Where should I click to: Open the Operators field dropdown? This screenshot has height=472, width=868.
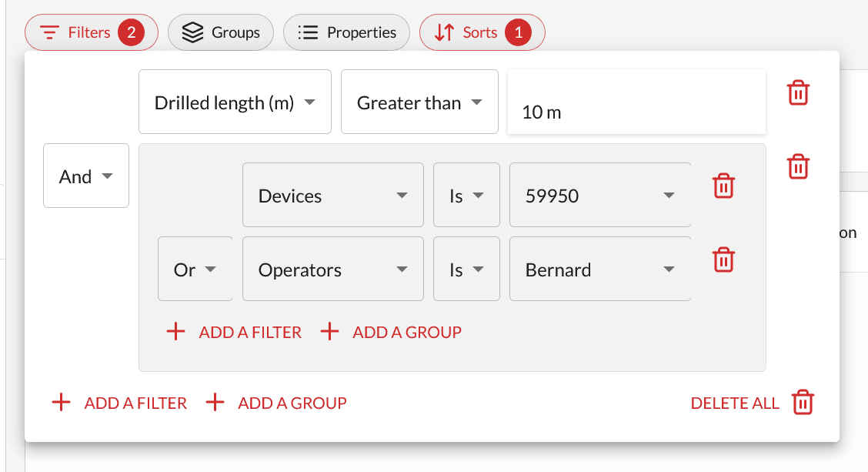332,269
